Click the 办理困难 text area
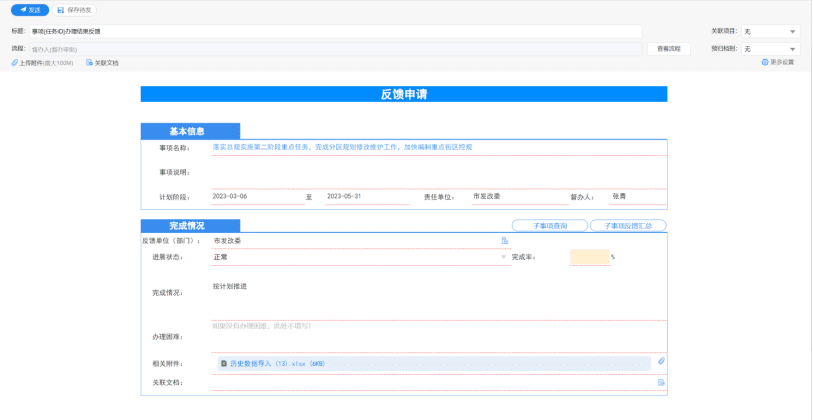The image size is (813, 420). (439, 337)
